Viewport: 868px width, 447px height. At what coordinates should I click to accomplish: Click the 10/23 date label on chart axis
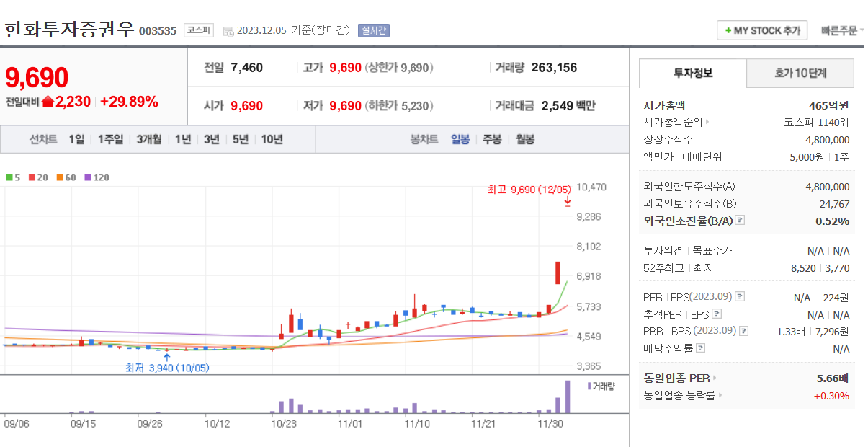(x=284, y=424)
